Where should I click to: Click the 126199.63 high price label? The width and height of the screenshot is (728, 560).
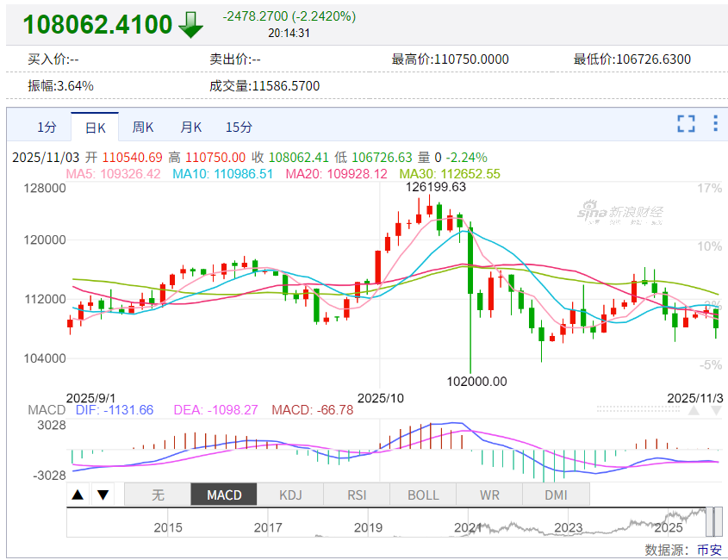[435, 187]
